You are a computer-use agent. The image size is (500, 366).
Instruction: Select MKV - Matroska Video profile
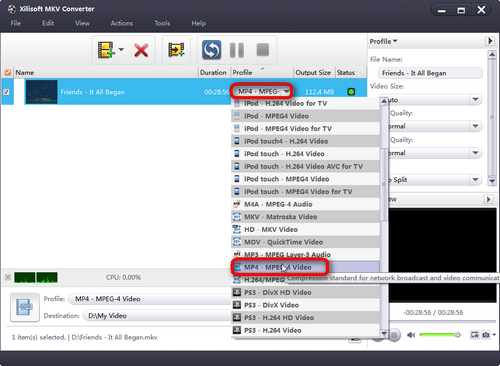click(x=305, y=217)
